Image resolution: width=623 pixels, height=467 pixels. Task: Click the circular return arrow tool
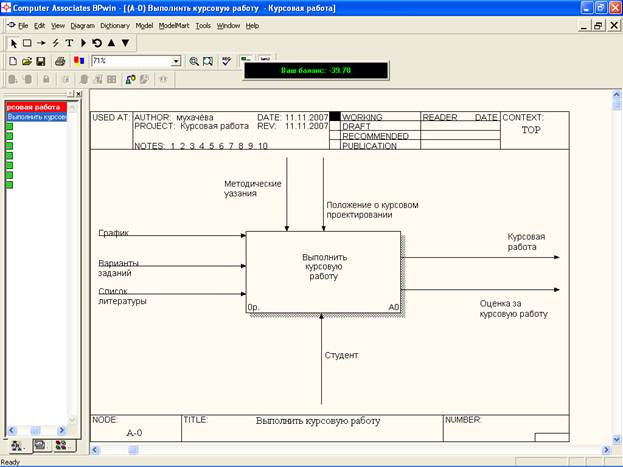click(97, 43)
